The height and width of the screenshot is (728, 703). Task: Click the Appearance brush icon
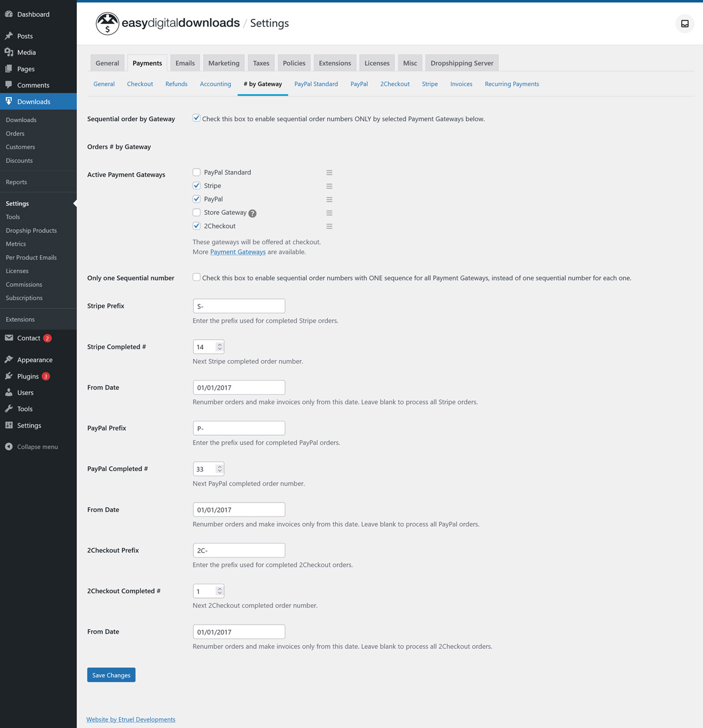point(9,360)
